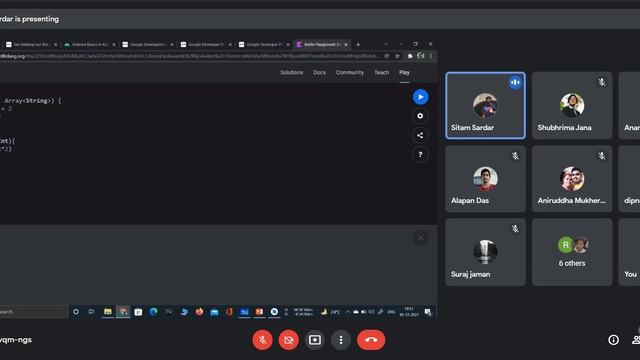Viewport: 640px width, 360px height.
Task: Close the Kotlin Playground browser tab
Action: click(346, 44)
